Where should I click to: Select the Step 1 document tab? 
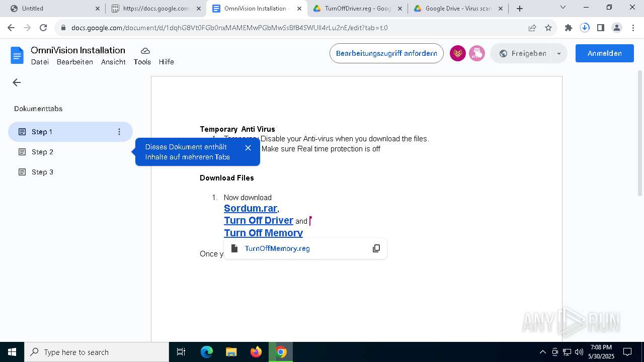[x=70, y=132]
